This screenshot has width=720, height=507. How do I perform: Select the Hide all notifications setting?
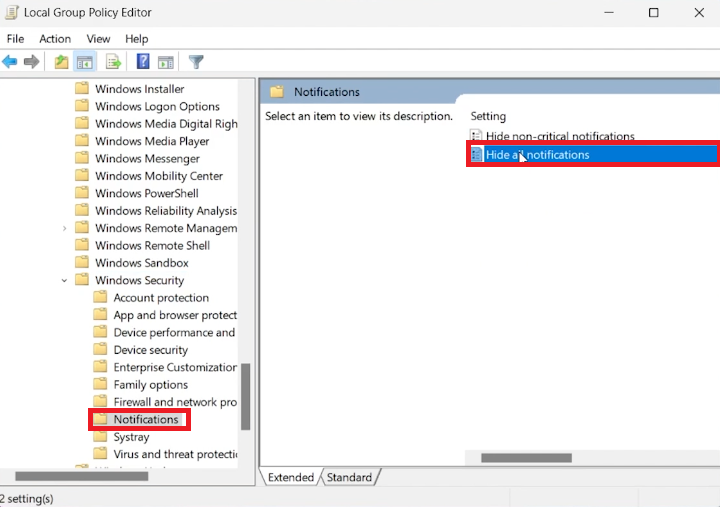point(593,154)
